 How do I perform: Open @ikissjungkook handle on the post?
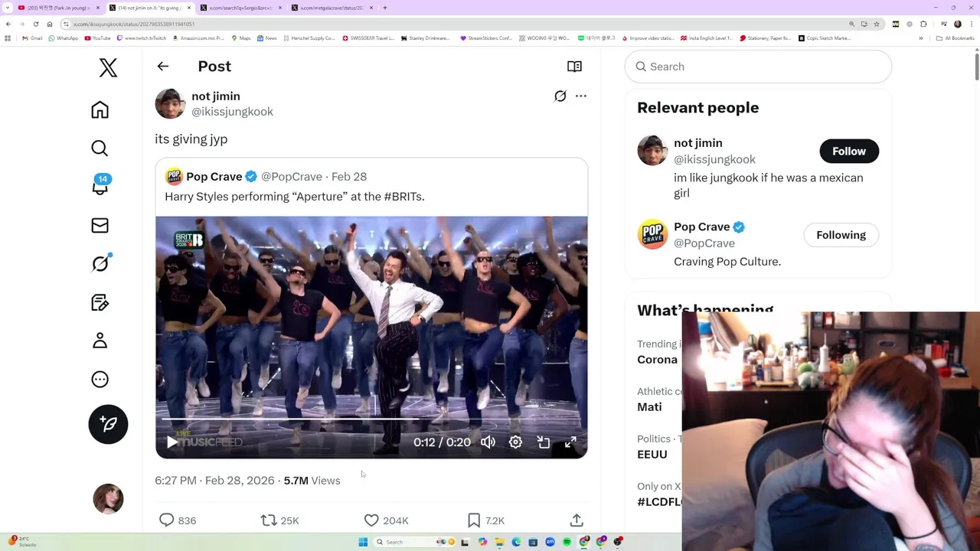tap(232, 112)
